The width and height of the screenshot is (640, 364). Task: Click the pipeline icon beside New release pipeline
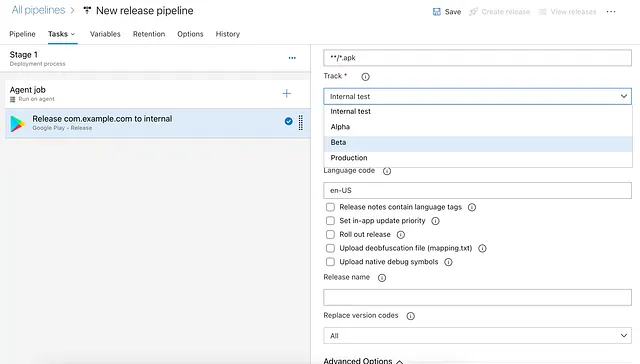point(87,11)
